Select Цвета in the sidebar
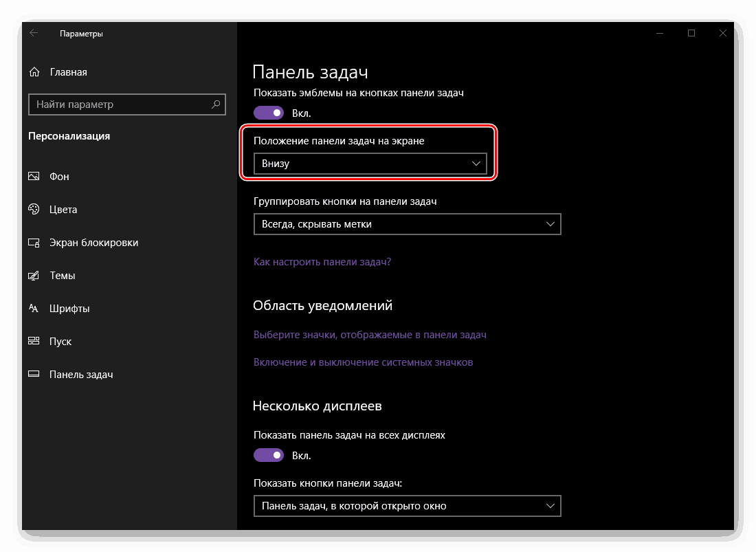This screenshot has width=756, height=552. pyautogui.click(x=63, y=209)
